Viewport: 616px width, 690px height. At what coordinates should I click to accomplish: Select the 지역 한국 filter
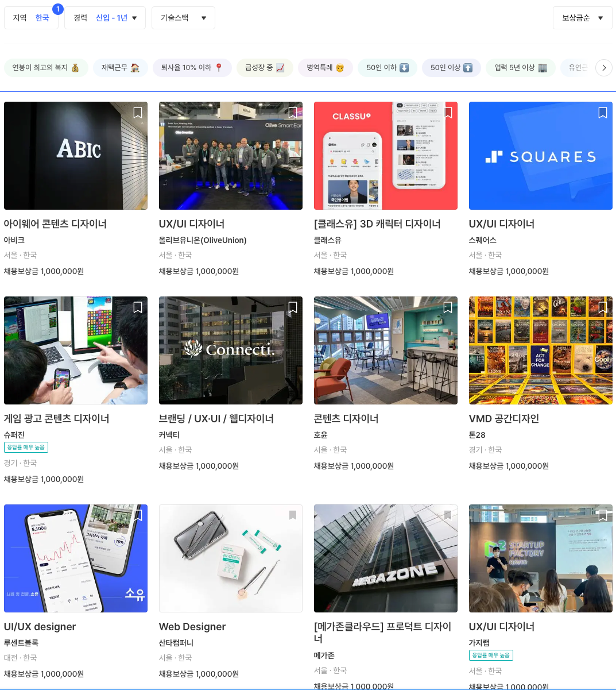[31, 18]
